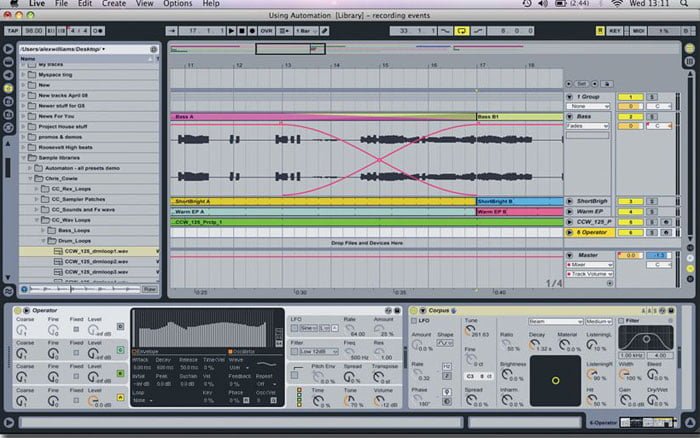
Task: Open the Operator filter type dropdown
Action: (320, 352)
